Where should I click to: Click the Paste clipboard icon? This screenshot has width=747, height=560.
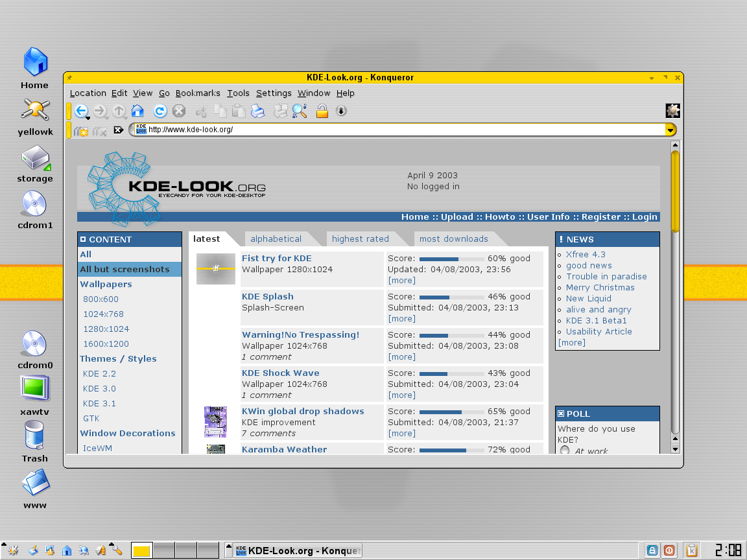239,111
